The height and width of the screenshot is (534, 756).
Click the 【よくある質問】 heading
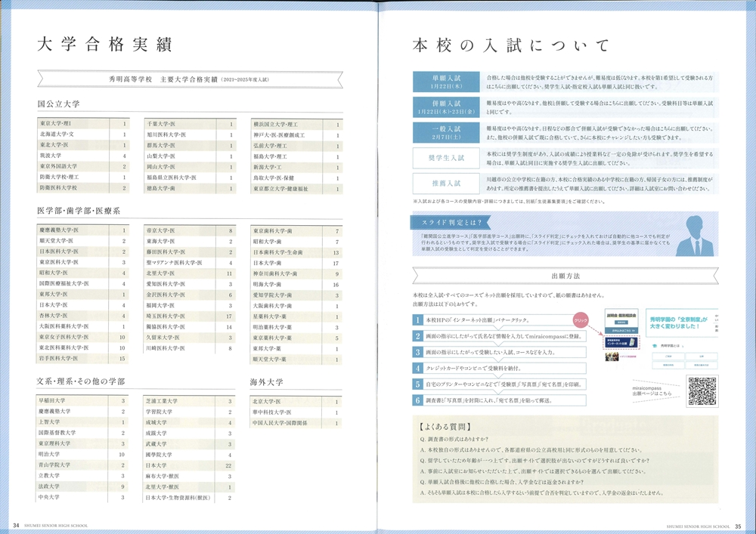(x=445, y=427)
